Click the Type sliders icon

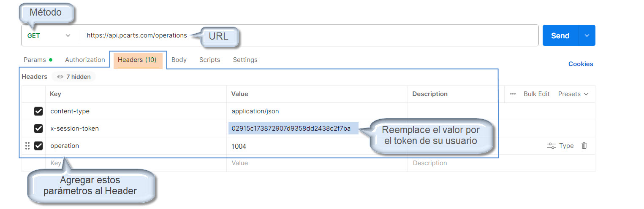pyautogui.click(x=551, y=146)
